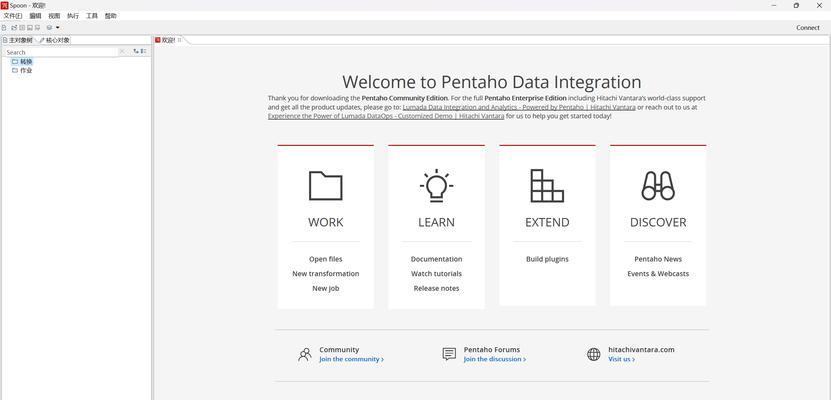Click the EXTEND building blocks icon
The height and width of the screenshot is (400, 831).
point(547,185)
